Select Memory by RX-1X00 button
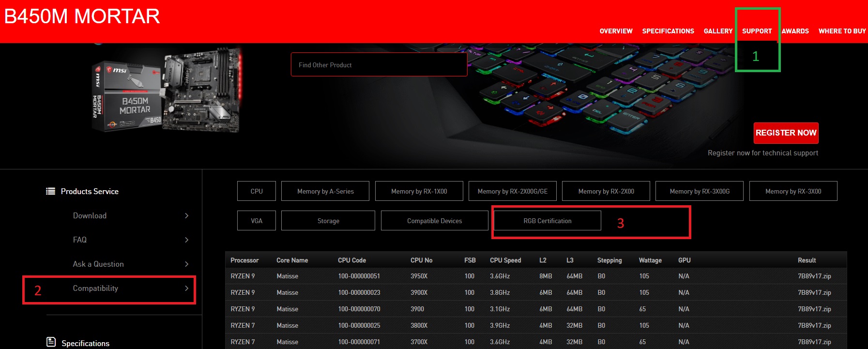The width and height of the screenshot is (868, 349). (x=419, y=191)
